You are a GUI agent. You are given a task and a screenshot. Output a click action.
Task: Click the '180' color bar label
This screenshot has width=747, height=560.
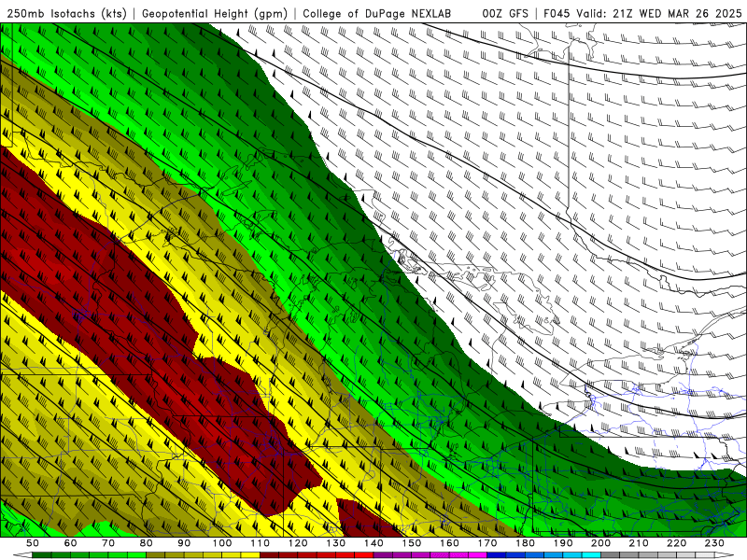[525, 543]
